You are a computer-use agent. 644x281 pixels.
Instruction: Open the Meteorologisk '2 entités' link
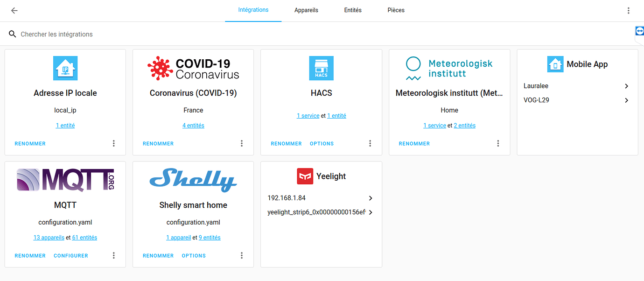pos(465,126)
